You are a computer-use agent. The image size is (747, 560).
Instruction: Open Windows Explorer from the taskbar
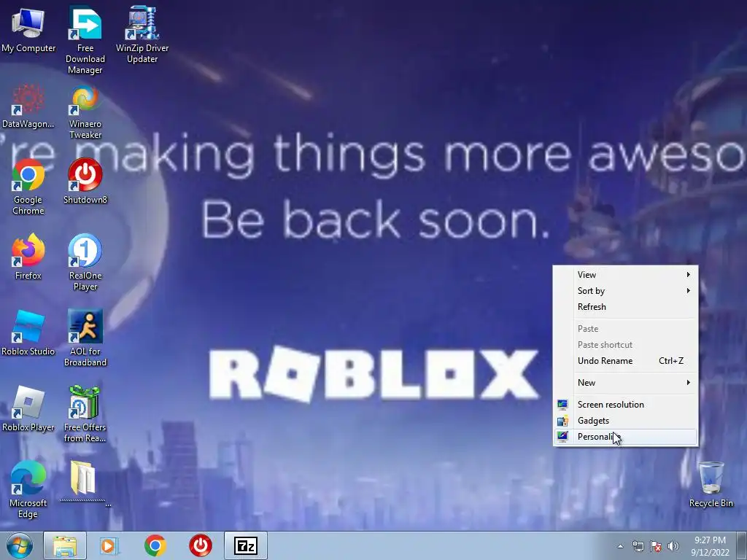click(x=65, y=545)
